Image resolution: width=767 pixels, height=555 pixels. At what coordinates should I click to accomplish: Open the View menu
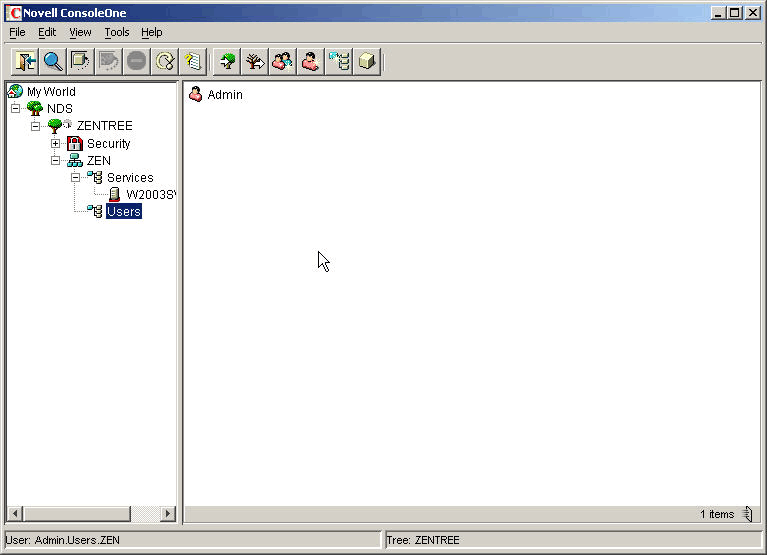(x=80, y=32)
